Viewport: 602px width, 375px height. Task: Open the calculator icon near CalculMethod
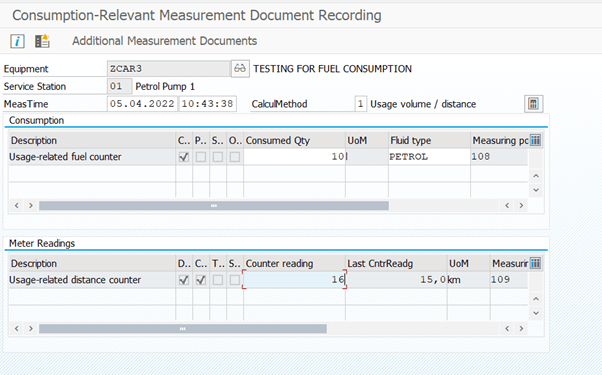coord(533,104)
